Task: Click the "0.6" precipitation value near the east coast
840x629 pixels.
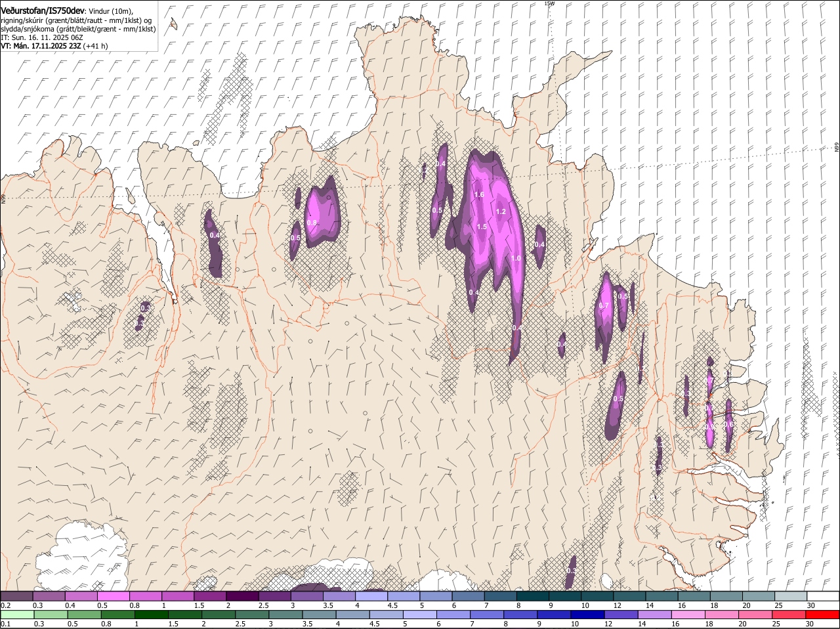Action: pos(728,424)
